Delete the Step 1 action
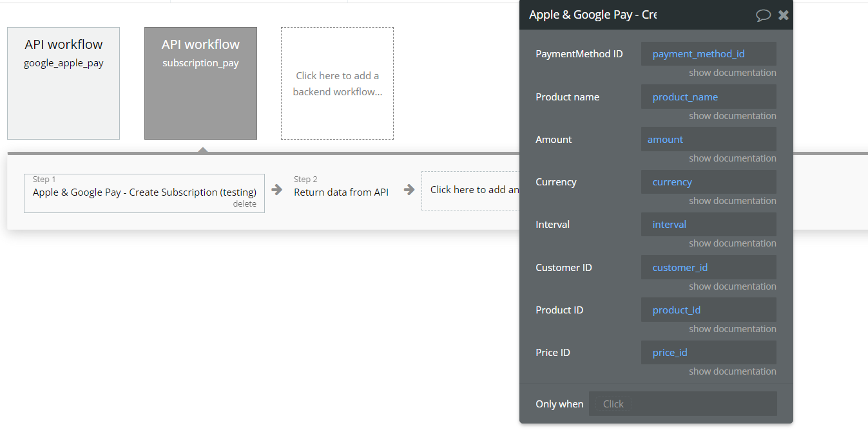868x448 pixels. pos(245,204)
